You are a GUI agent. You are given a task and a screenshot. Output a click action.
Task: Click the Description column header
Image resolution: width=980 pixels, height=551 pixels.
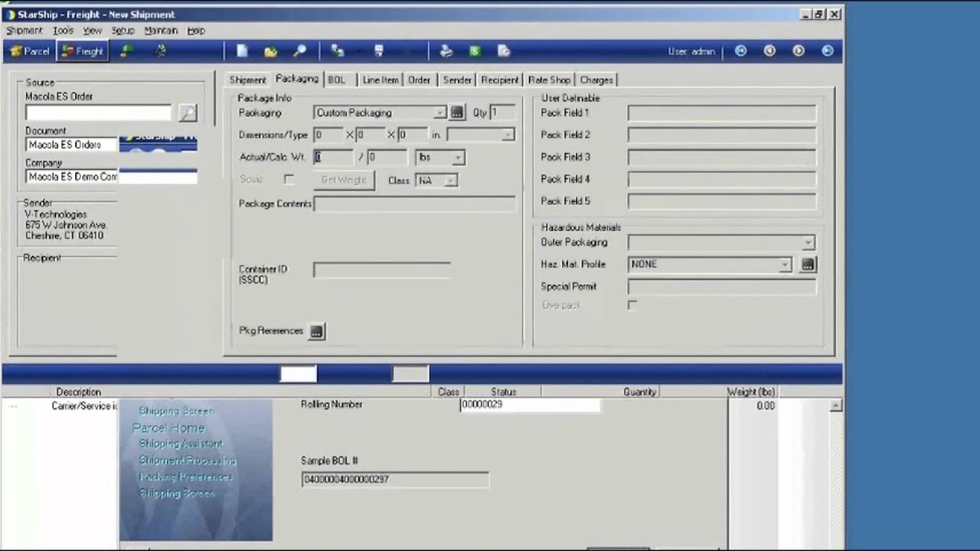[78, 392]
